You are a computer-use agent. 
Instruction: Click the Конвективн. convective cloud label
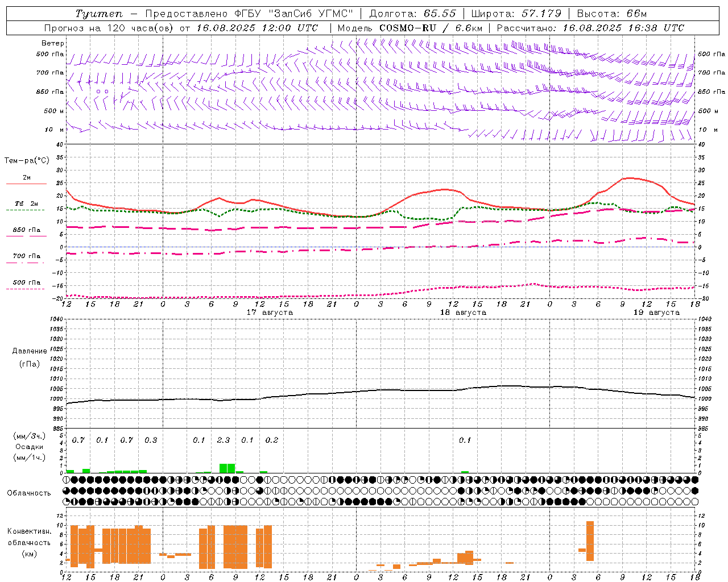click(x=30, y=531)
